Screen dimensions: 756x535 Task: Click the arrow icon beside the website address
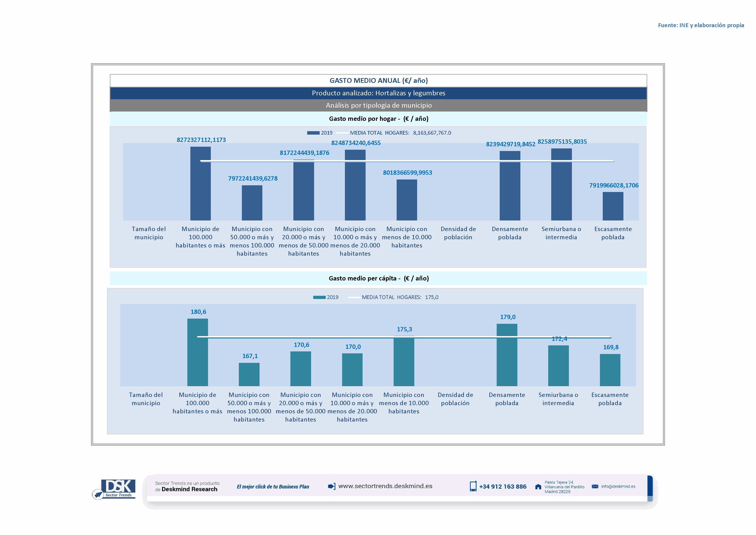tap(332, 486)
